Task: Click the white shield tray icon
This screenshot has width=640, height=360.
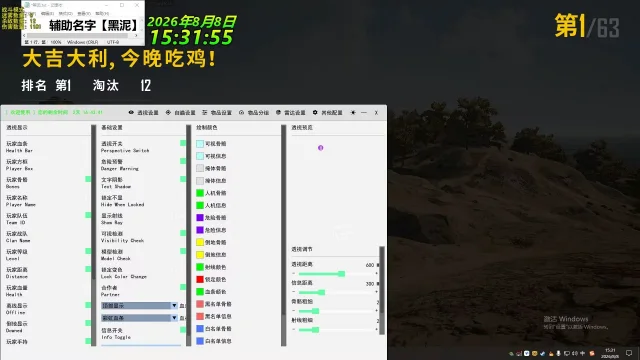Action: [x=527, y=353]
